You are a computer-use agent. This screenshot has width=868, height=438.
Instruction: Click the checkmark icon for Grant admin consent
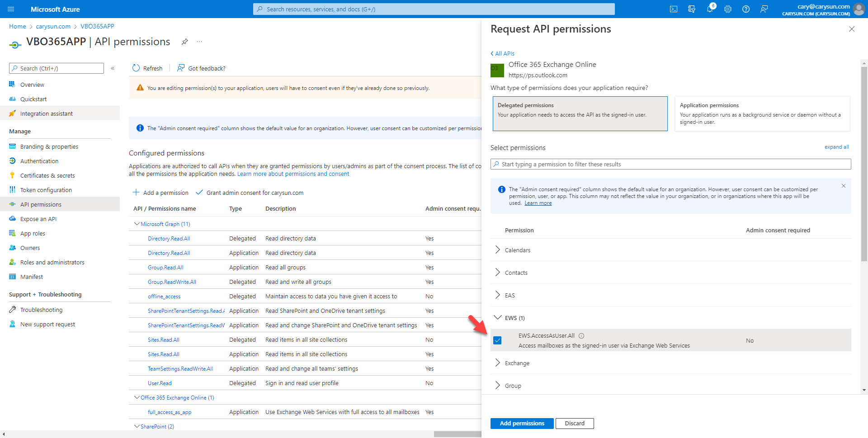(199, 193)
